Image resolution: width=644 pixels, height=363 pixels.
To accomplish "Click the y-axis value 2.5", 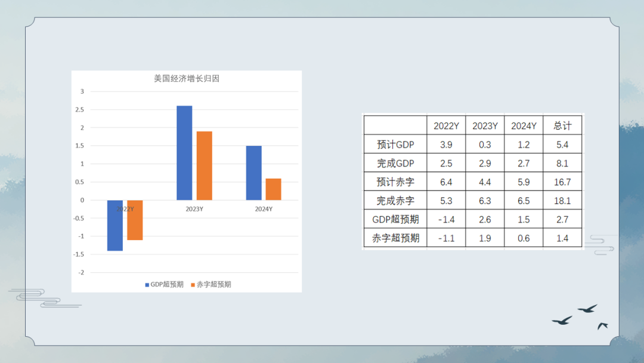I will click(x=80, y=110).
